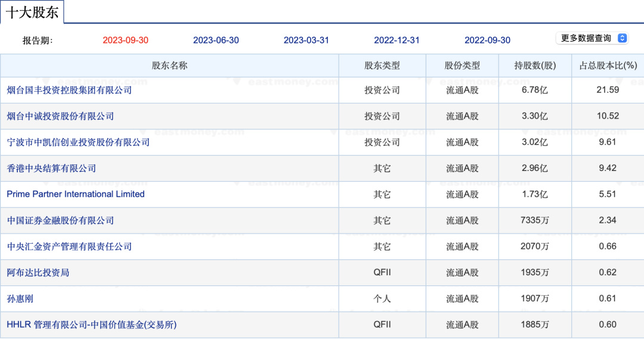
Task: Switch to report period 2022-09-30
Action: pyautogui.click(x=487, y=41)
